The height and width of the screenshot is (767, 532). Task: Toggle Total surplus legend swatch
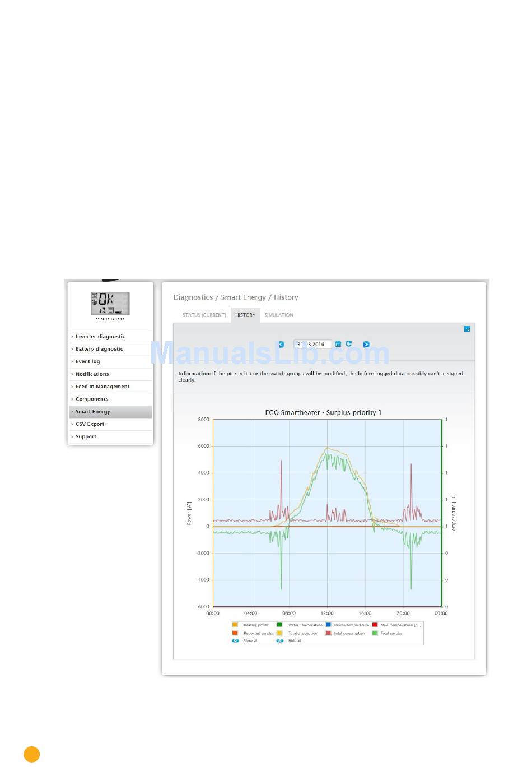click(x=375, y=633)
